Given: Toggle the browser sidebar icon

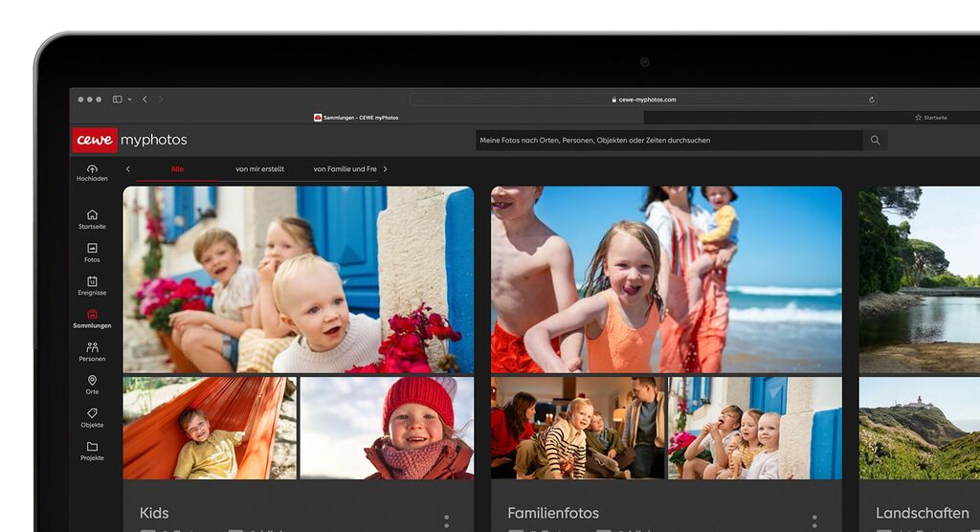Looking at the screenshot, I should 117,100.
